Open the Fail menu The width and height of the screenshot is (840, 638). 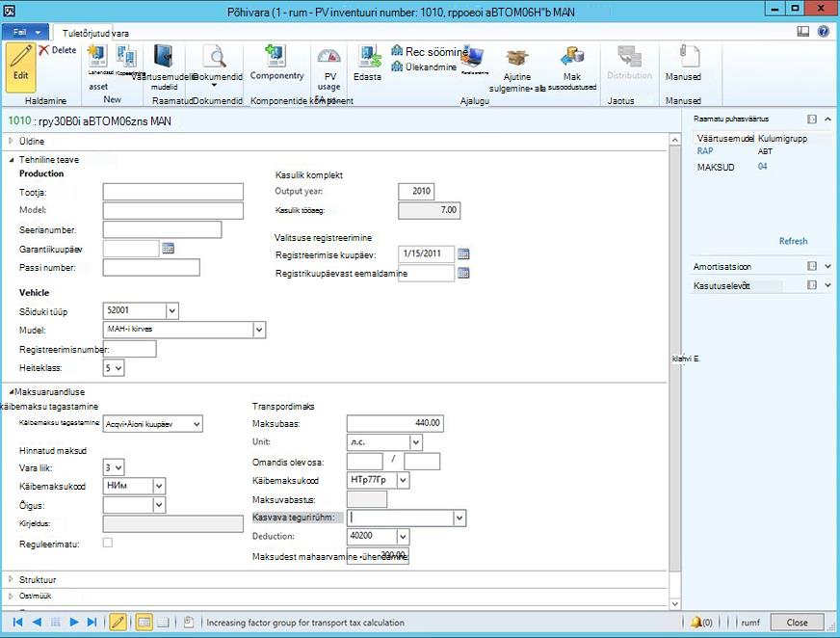coord(25,32)
